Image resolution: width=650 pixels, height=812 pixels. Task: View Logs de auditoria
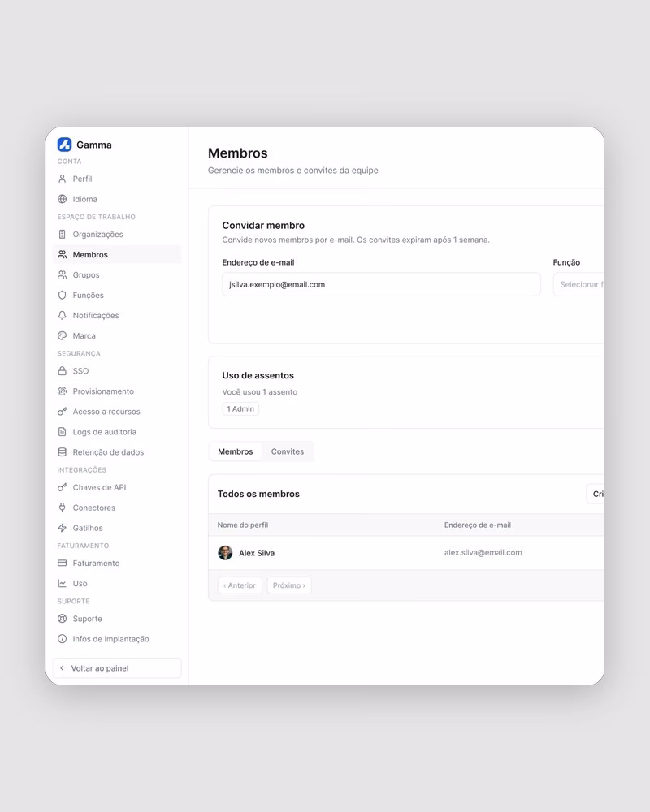[117, 431]
